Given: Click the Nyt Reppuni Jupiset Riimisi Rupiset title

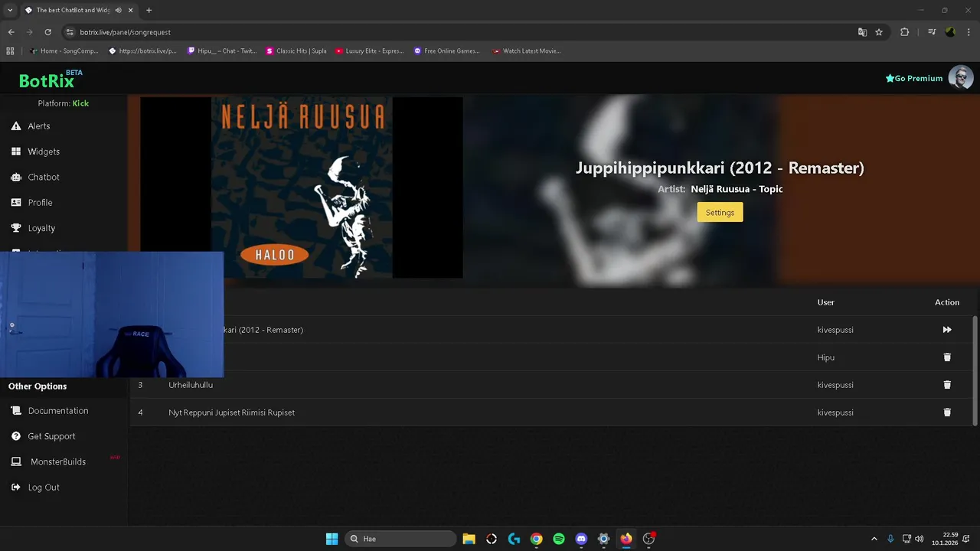Looking at the screenshot, I should (x=231, y=412).
